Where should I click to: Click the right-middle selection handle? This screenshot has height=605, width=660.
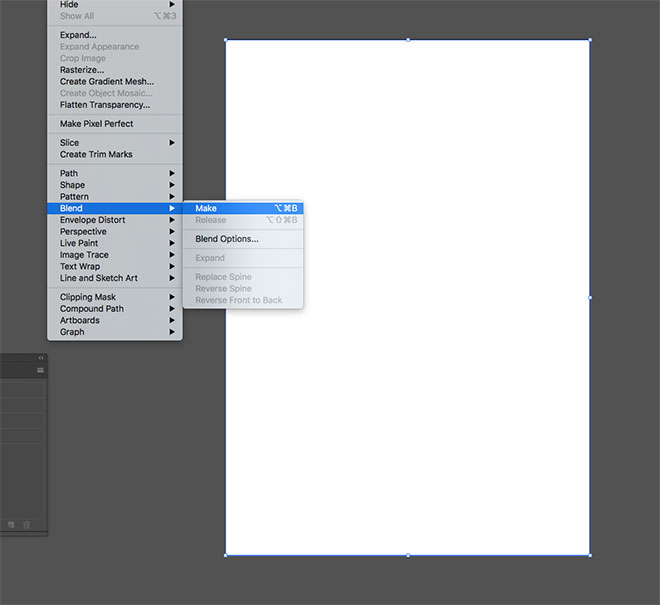point(590,298)
